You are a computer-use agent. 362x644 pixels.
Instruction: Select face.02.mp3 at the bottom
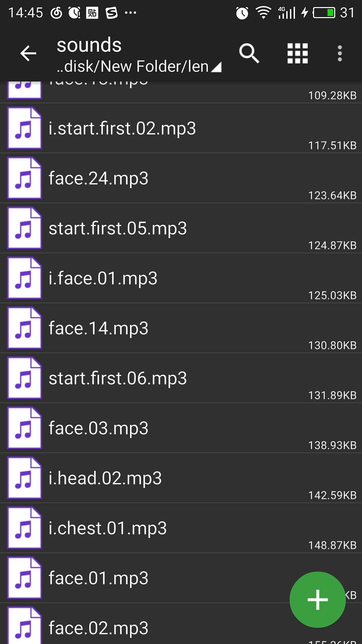coord(98,628)
